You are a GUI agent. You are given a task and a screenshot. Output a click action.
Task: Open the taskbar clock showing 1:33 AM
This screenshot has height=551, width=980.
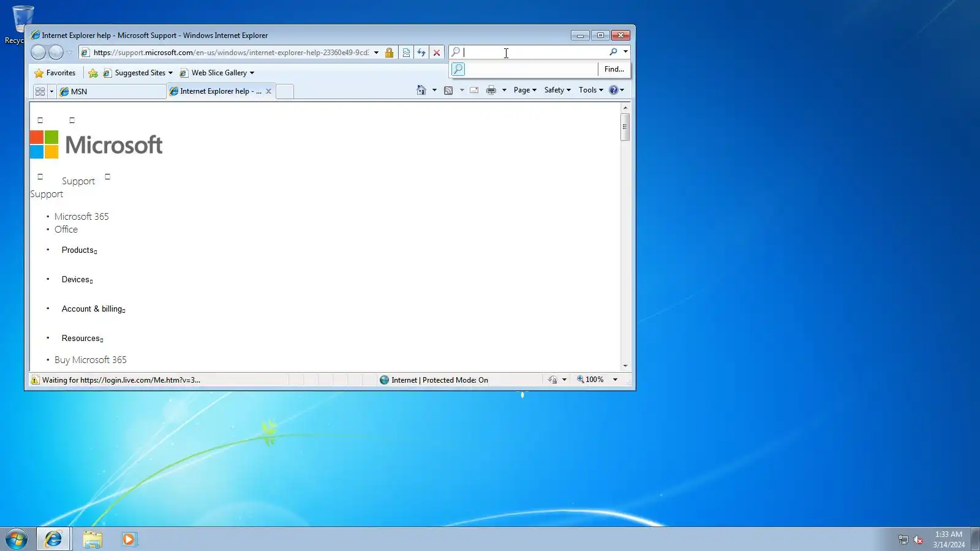(949, 539)
